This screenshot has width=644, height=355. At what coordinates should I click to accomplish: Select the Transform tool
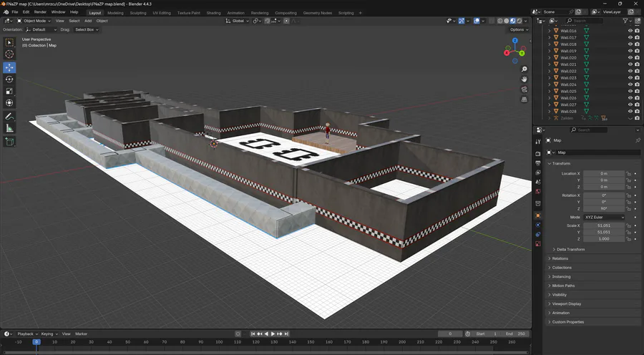click(x=9, y=103)
